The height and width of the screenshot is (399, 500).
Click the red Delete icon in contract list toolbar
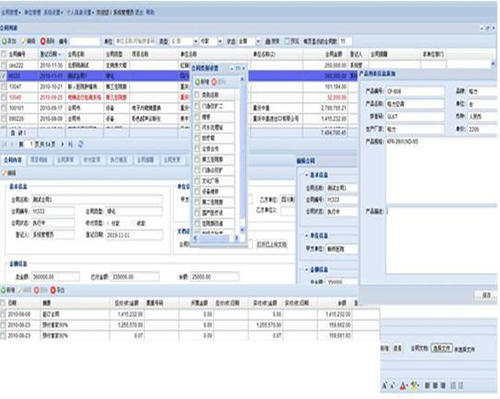click(43, 41)
